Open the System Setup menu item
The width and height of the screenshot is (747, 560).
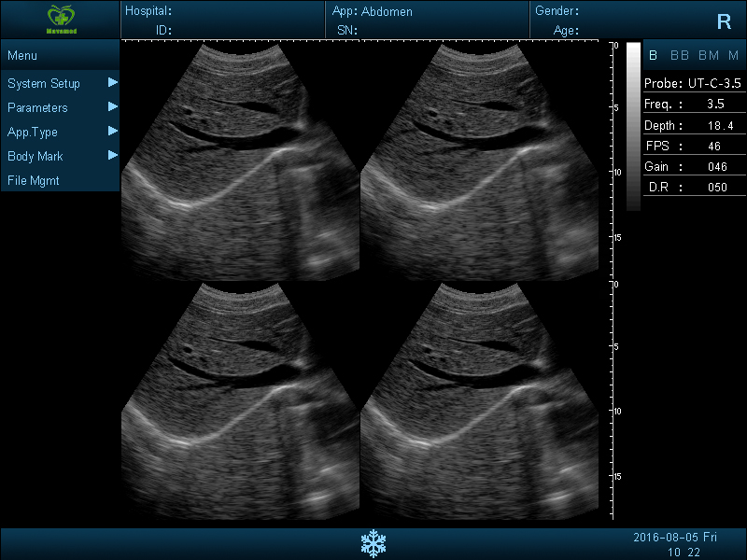pyautogui.click(x=60, y=83)
